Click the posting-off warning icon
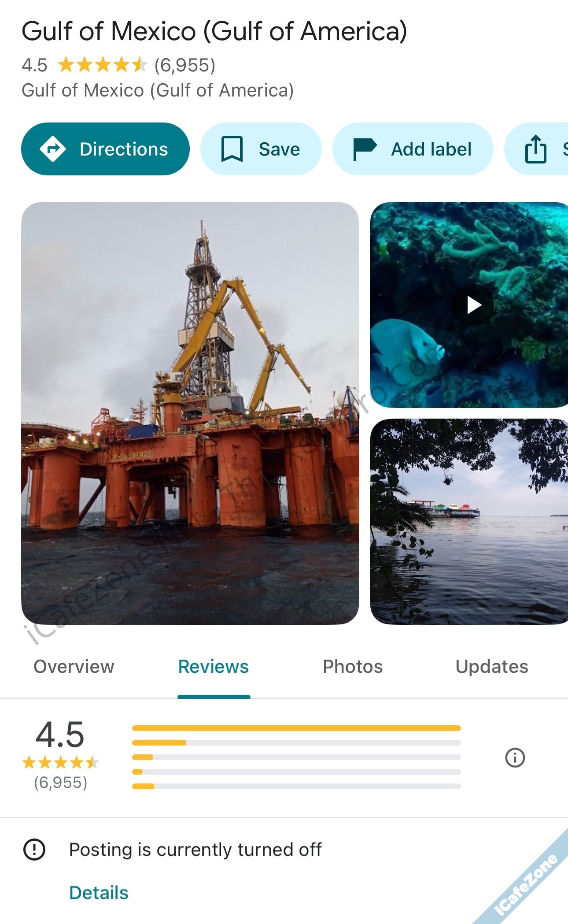 pyautogui.click(x=34, y=849)
